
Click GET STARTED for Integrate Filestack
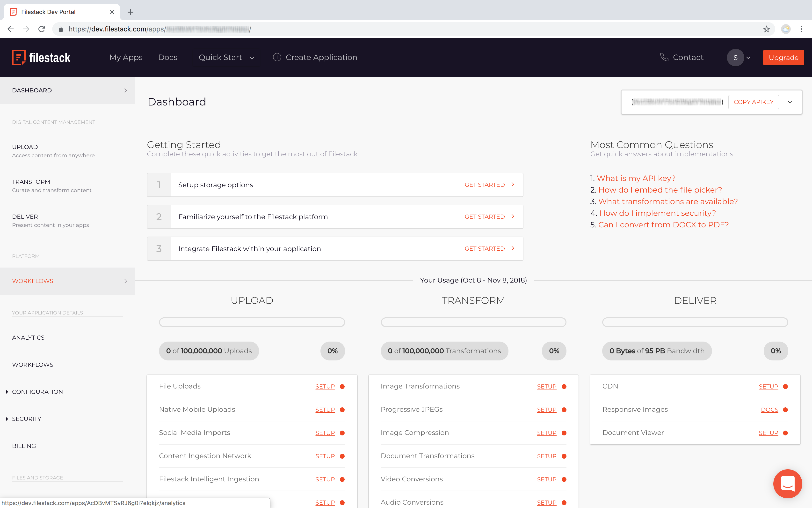(x=485, y=249)
